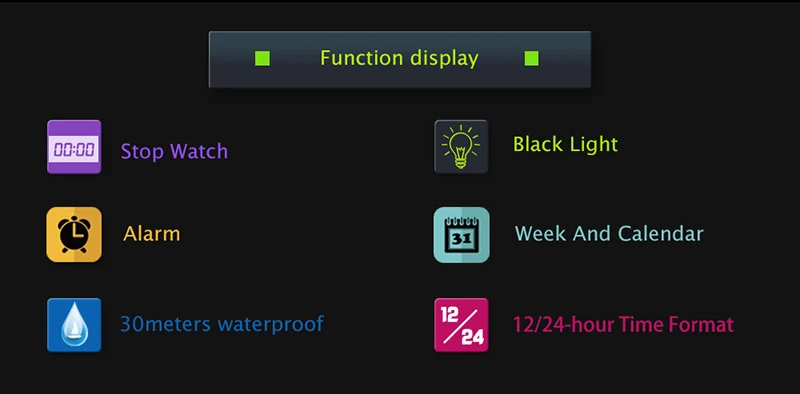800x394 pixels.
Task: Select the light bulb Black Light icon
Action: pos(461,147)
